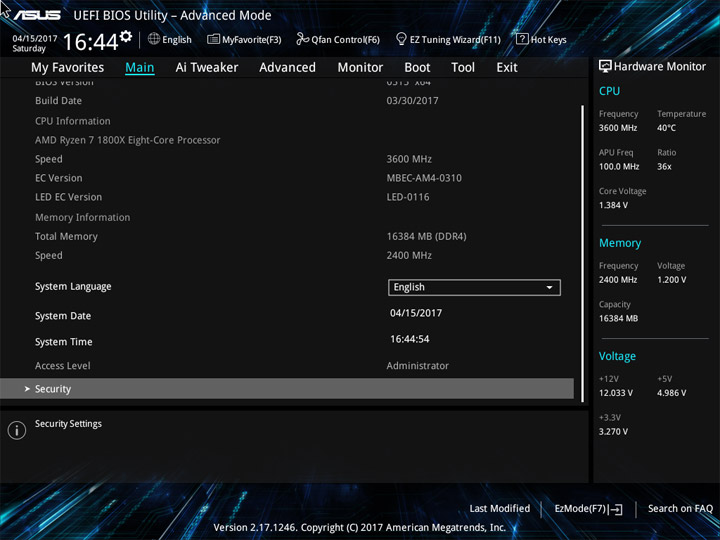Click the CPU heading in Hardware Monitor

[609, 91]
